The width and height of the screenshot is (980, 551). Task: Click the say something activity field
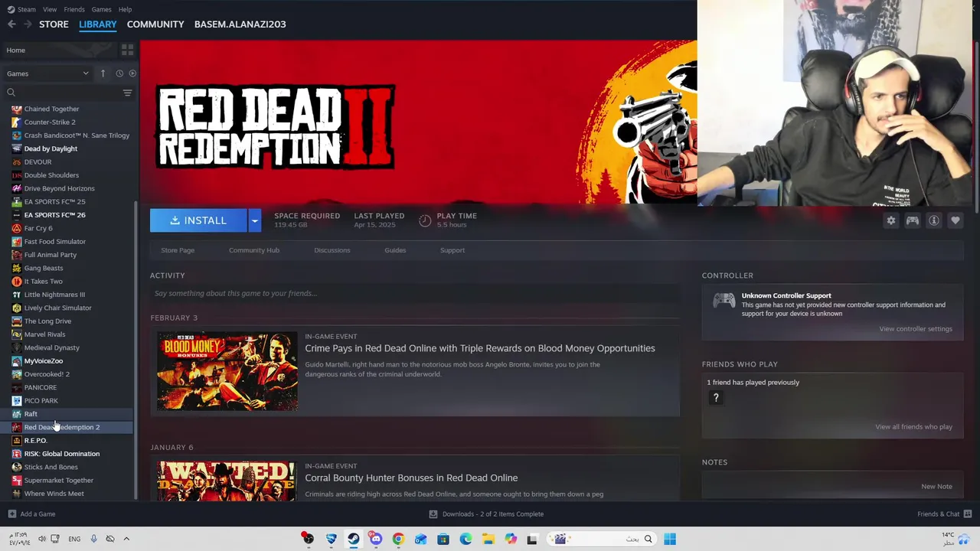tap(414, 293)
